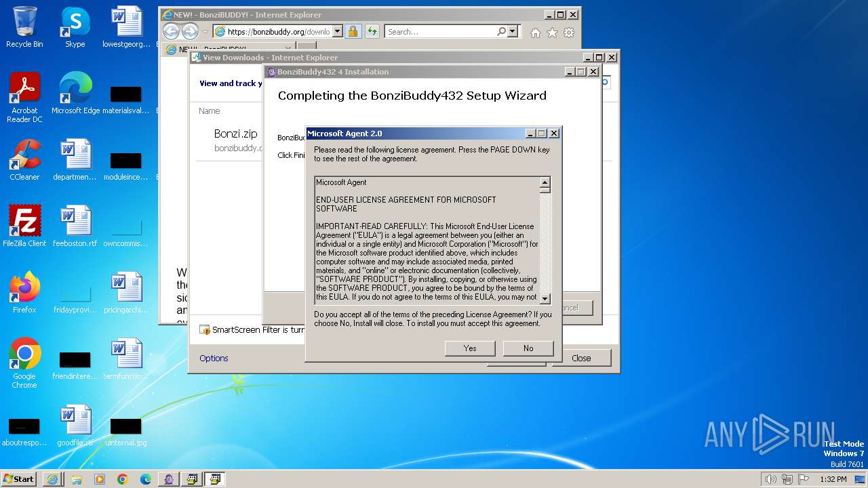
Task: Click the BonziBuddy purple gorilla taskbar icon
Action: 169,479
